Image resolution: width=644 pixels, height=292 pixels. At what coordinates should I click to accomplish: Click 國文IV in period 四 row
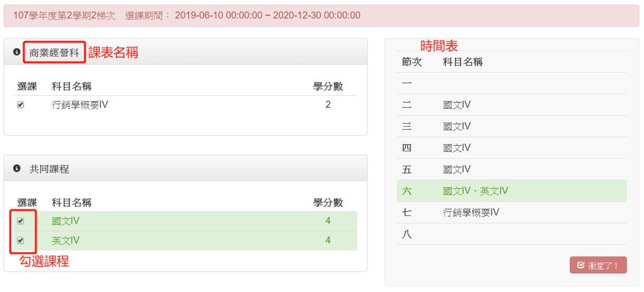point(457,148)
